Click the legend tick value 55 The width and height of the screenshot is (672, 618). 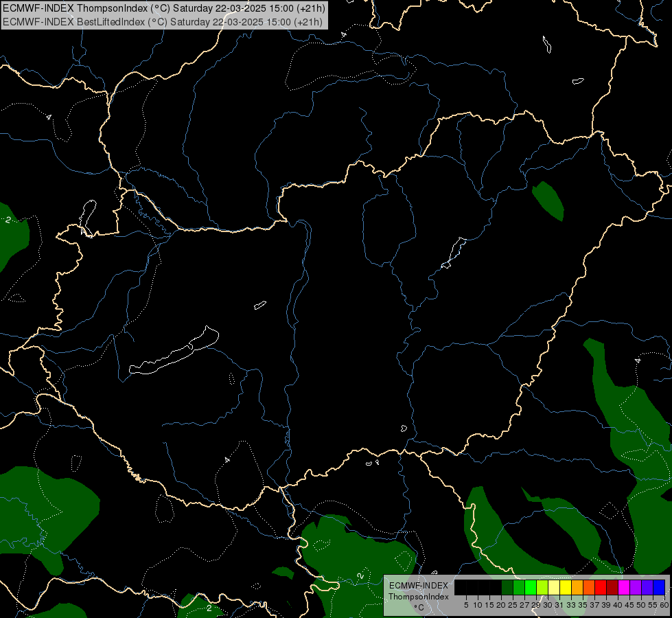[653, 605]
